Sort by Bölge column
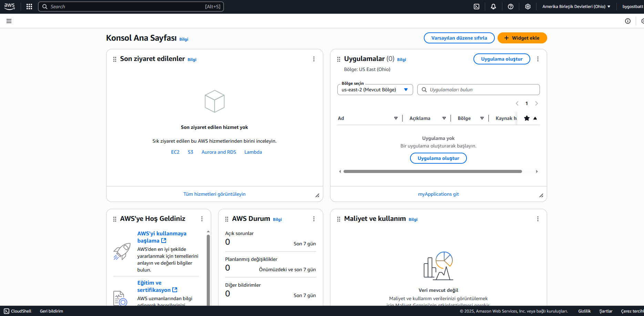 tap(482, 118)
